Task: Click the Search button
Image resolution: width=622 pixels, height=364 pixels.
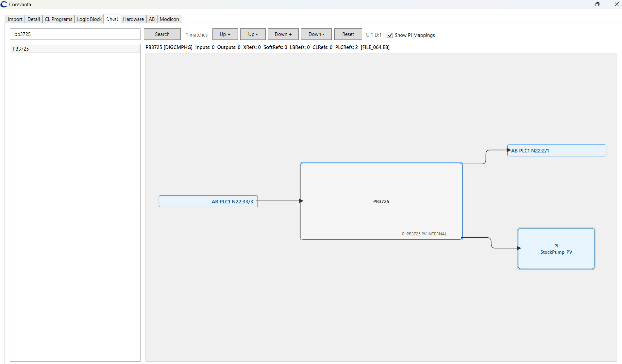Action: tap(162, 34)
